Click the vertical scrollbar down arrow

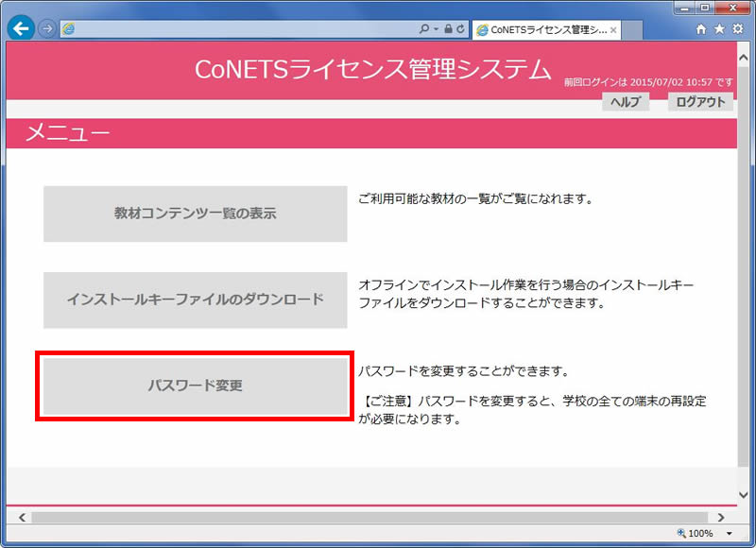(744, 495)
